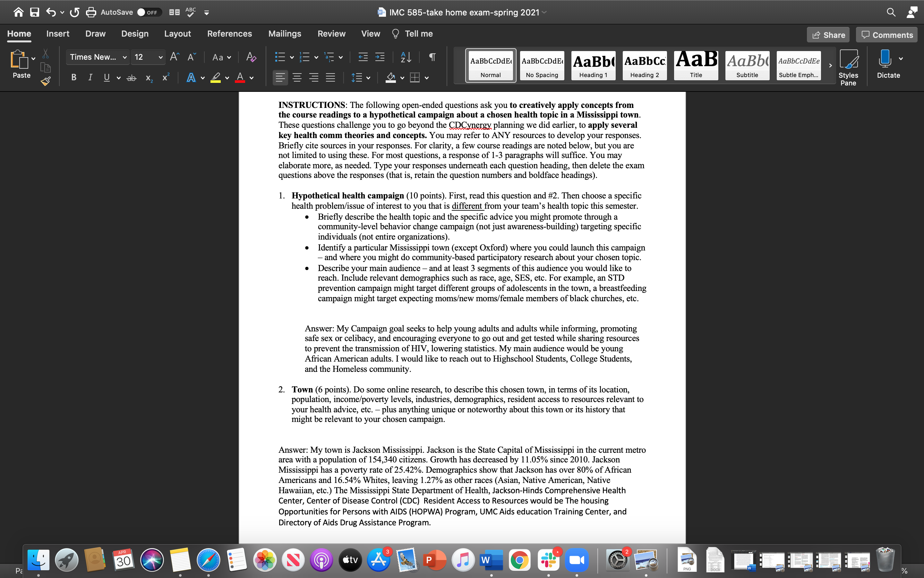This screenshot has height=578, width=924.
Task: Toggle italic formatting
Action: [90, 78]
